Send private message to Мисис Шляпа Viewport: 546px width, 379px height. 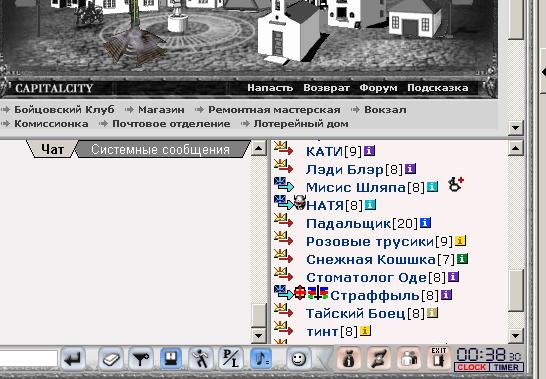(283, 184)
